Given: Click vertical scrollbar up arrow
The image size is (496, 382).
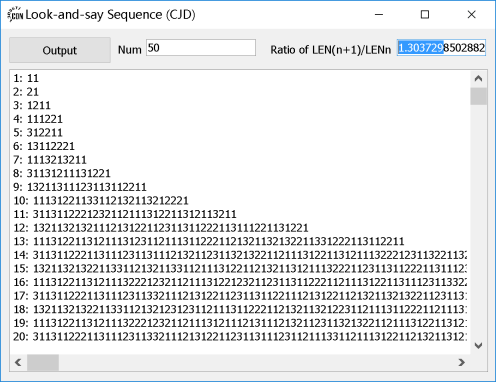Looking at the screenshot, I should tap(479, 79).
